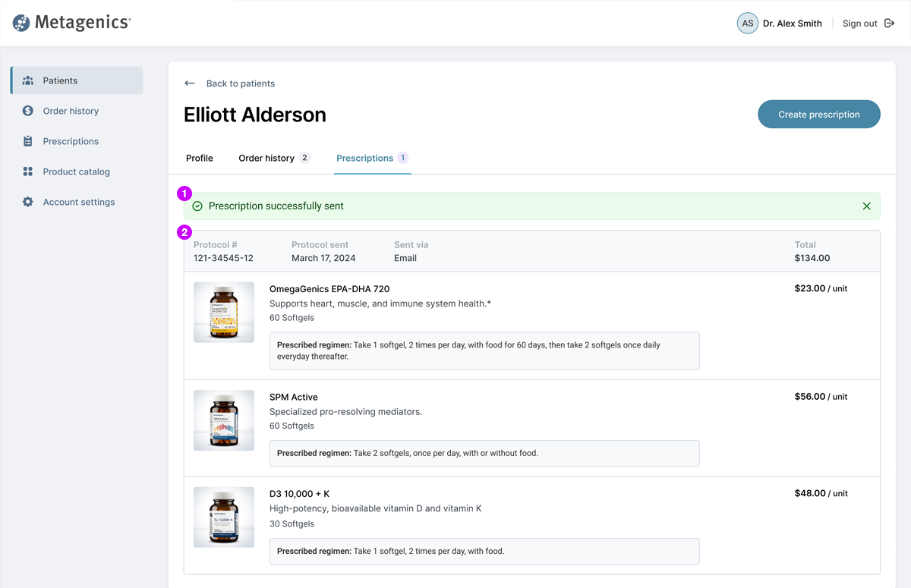Click the Order history dollar icon
The width and height of the screenshot is (911, 588).
tap(28, 111)
